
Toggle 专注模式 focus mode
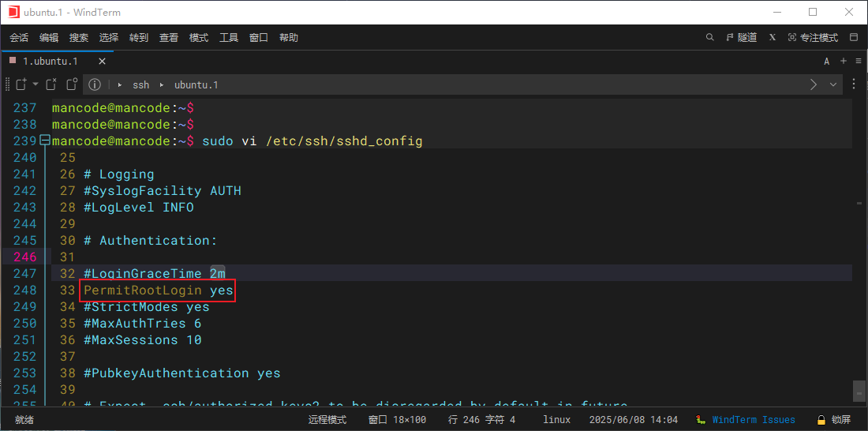tap(813, 37)
